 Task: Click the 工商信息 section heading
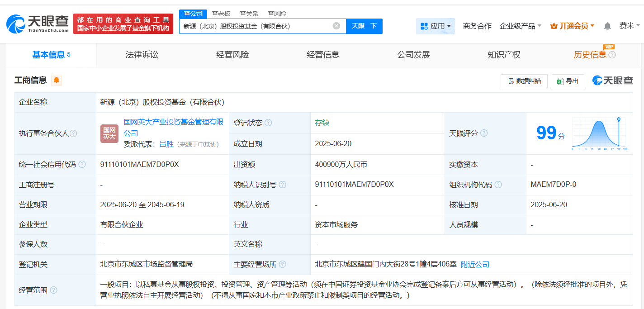(x=31, y=80)
